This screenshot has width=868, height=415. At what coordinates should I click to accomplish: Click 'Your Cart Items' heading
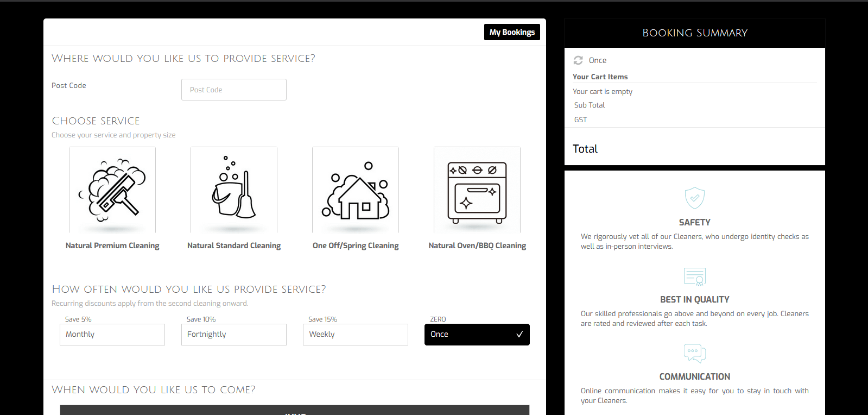click(x=600, y=77)
